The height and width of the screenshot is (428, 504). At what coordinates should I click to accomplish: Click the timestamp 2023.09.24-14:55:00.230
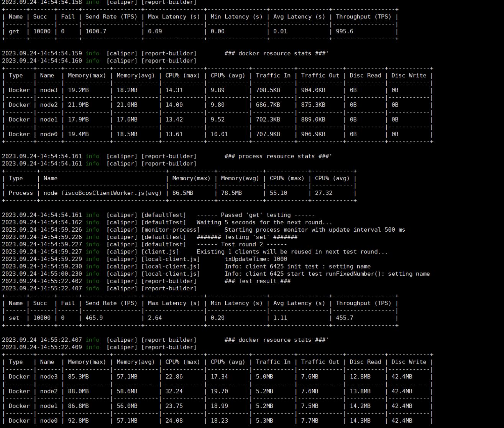coord(42,274)
